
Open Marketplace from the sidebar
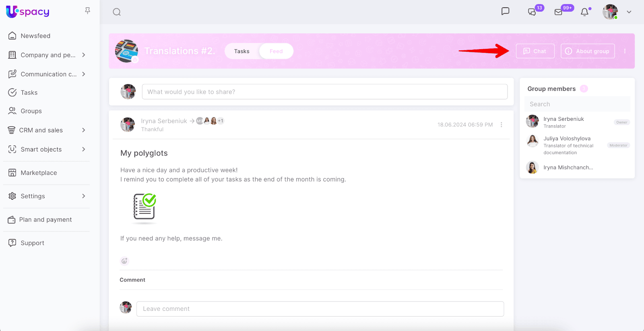point(39,173)
